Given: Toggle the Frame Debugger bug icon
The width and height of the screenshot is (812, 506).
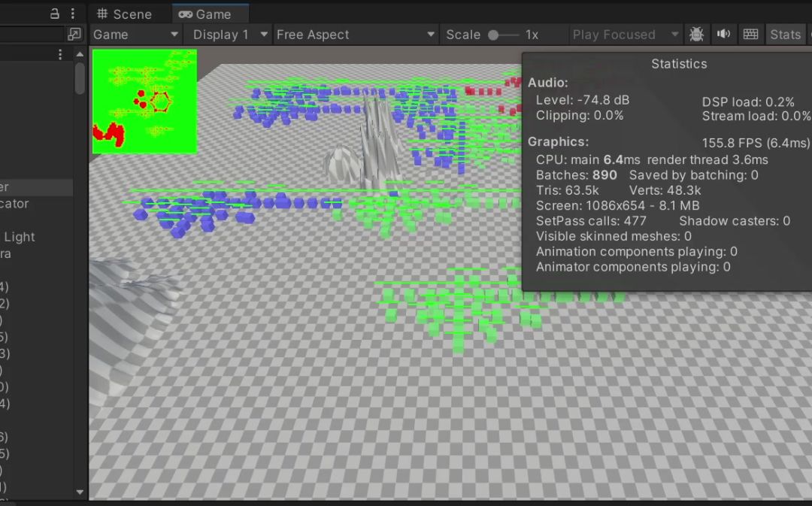Looking at the screenshot, I should click(x=696, y=35).
